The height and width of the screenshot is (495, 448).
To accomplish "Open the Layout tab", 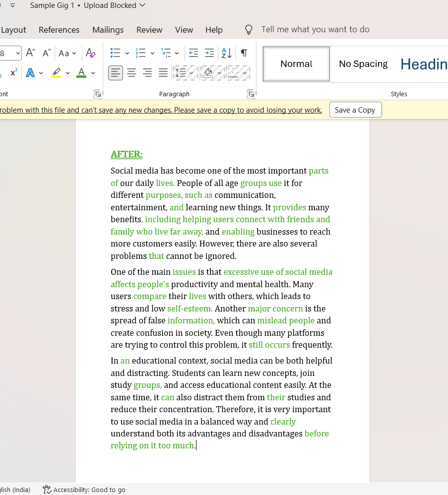I will pos(13,30).
